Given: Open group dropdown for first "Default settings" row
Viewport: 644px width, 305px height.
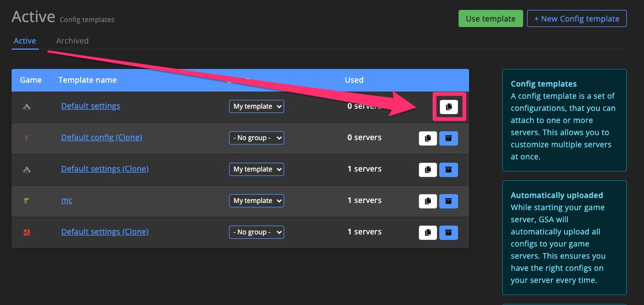Looking at the screenshot, I should pyautogui.click(x=256, y=106).
